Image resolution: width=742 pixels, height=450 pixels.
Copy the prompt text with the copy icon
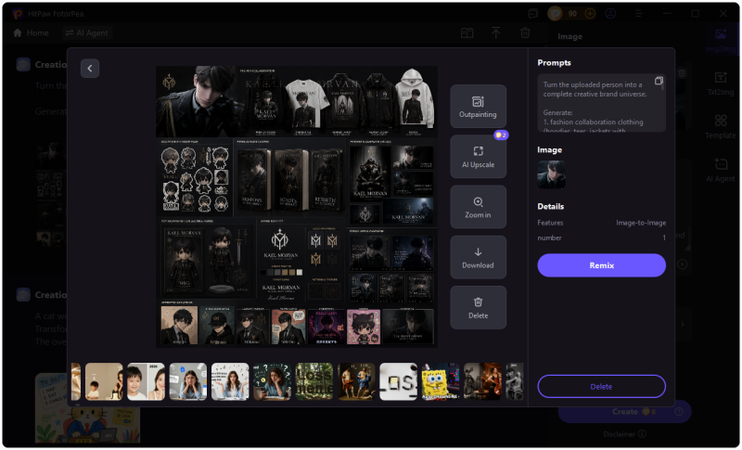(x=658, y=81)
